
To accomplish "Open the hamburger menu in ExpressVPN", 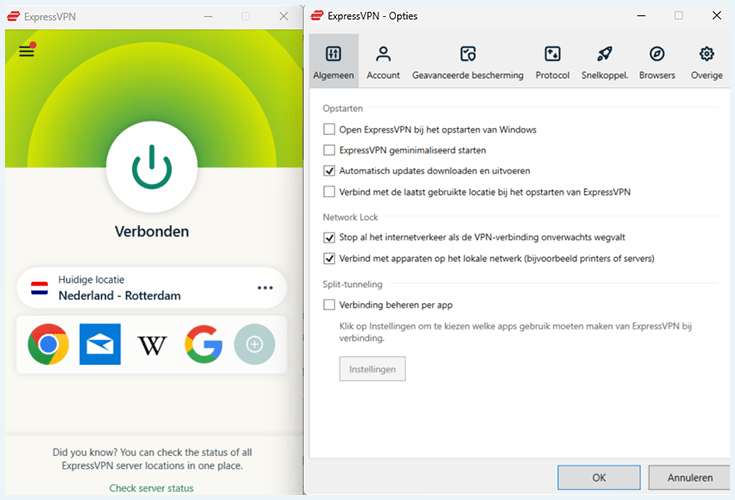I will click(27, 51).
